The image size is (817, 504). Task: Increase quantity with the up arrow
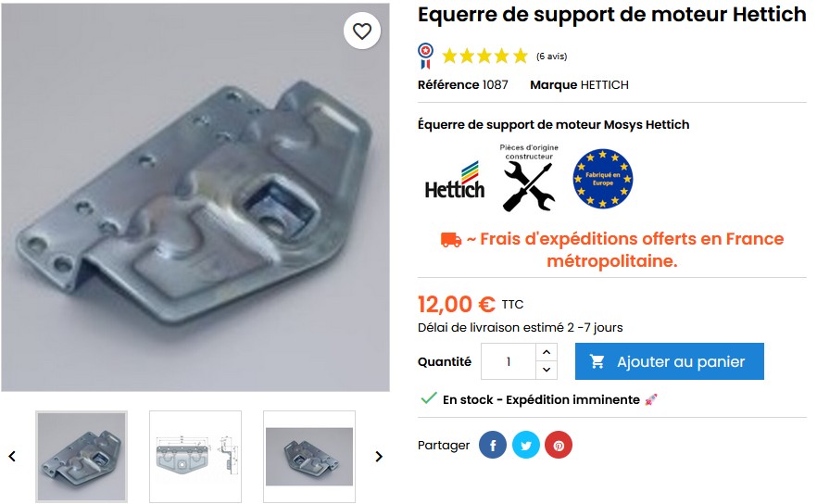(x=547, y=352)
